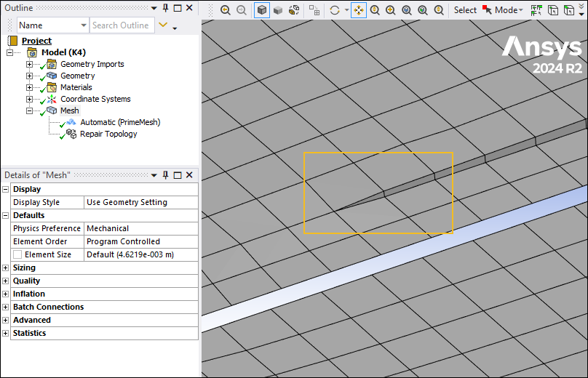The width and height of the screenshot is (588, 378).
Task: Expand the Statistics section
Action: [6, 333]
